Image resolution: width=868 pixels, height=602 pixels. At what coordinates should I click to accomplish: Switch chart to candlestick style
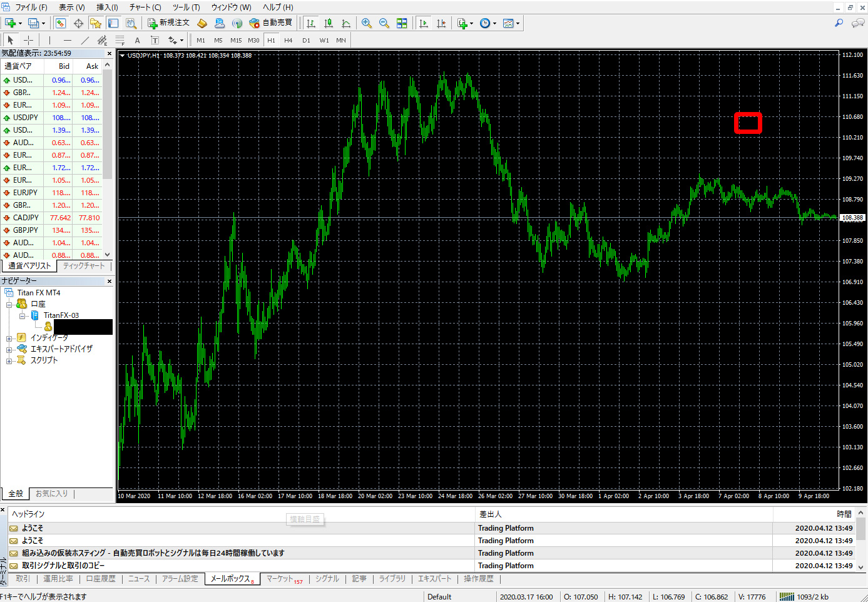pos(329,23)
